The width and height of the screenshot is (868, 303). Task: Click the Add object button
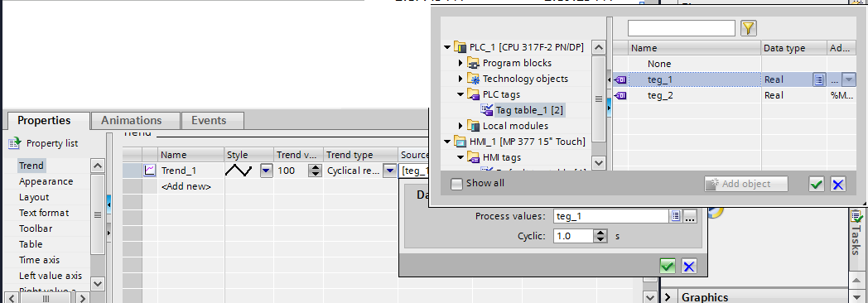pos(745,184)
